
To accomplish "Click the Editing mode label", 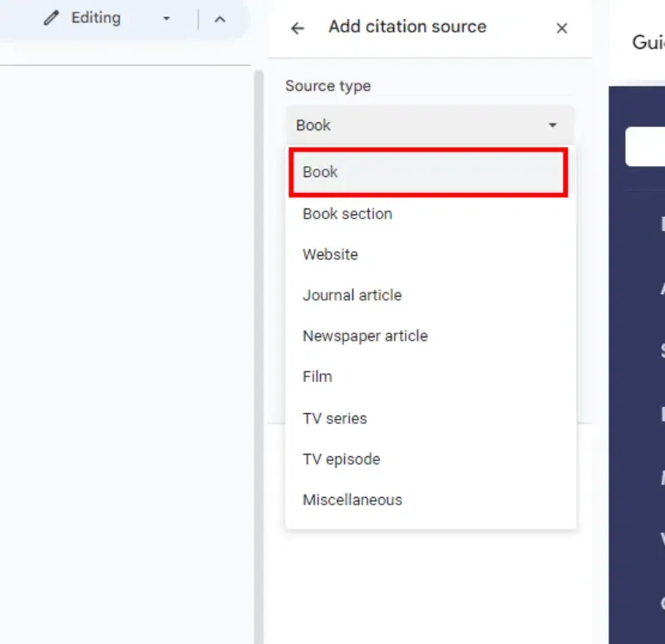I will pyautogui.click(x=96, y=18).
